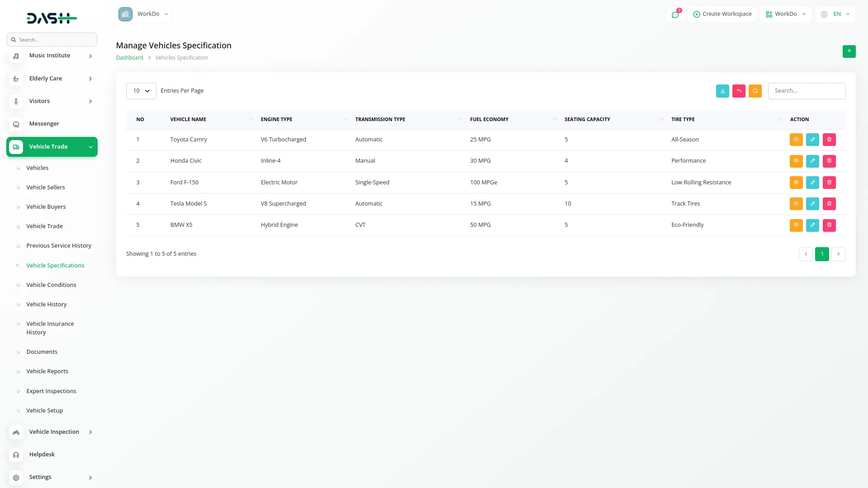The height and width of the screenshot is (488, 868).
Task: View BMW X5 details via eye icon
Action: pos(796,225)
